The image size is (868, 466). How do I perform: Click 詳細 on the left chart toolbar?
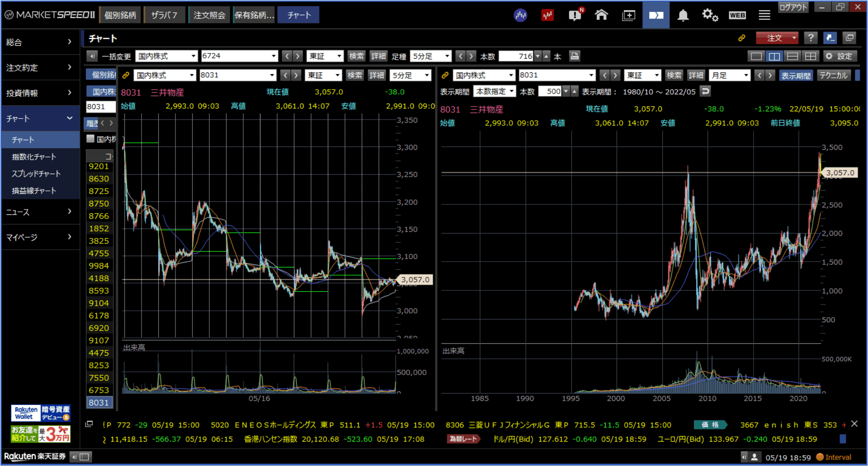[x=377, y=75]
